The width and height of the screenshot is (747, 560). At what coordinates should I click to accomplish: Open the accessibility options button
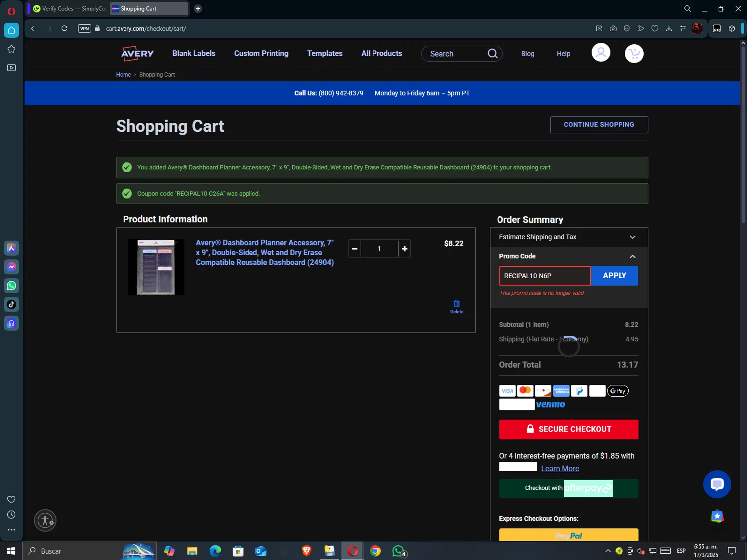click(x=45, y=520)
